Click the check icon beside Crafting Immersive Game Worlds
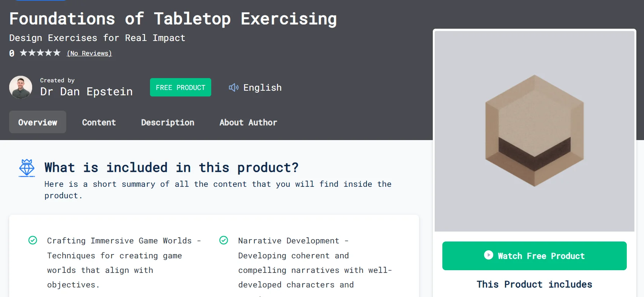The image size is (644, 297). tap(33, 240)
